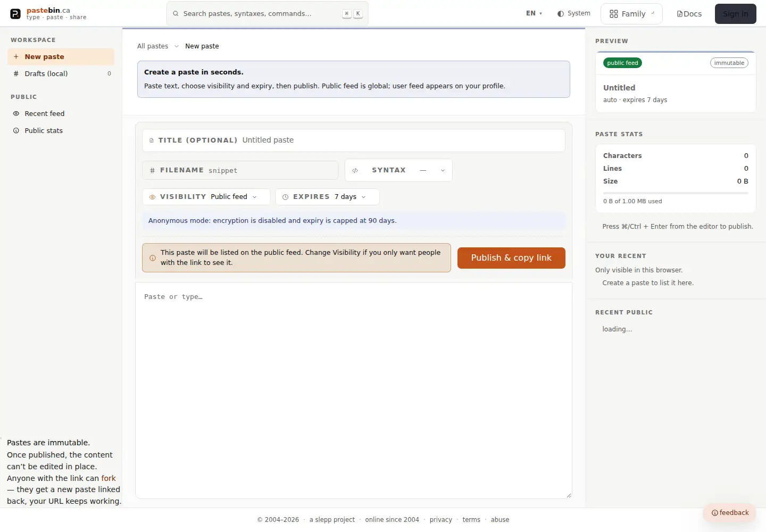Toggle the System theme switch
Screen dimensions: 766x532
pos(573,13)
